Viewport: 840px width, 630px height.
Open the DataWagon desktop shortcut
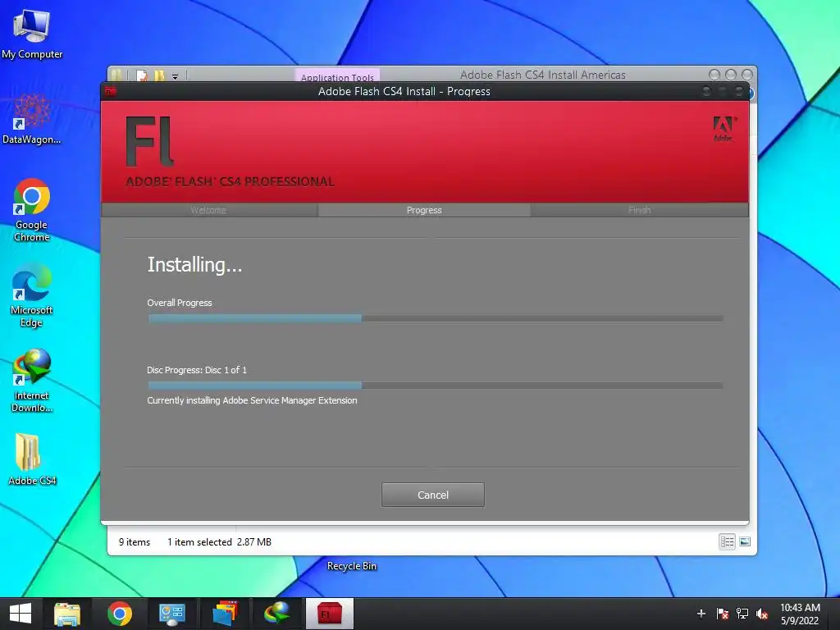pyautogui.click(x=32, y=120)
